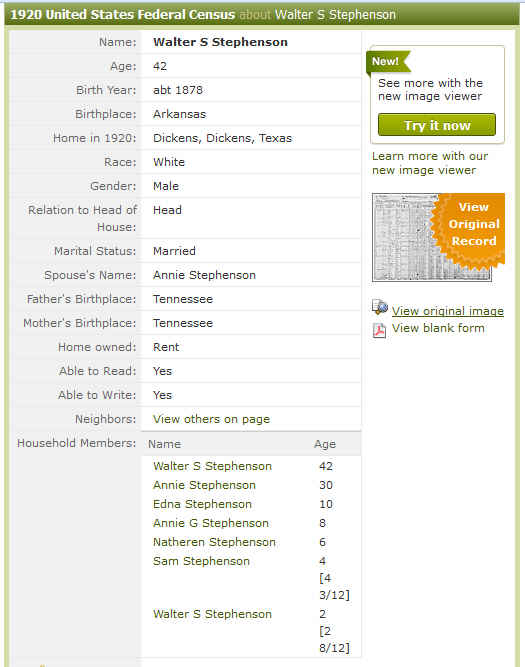Open Annie G Stephenson household entry
Viewport: 525px width, 667px height.
tap(211, 523)
